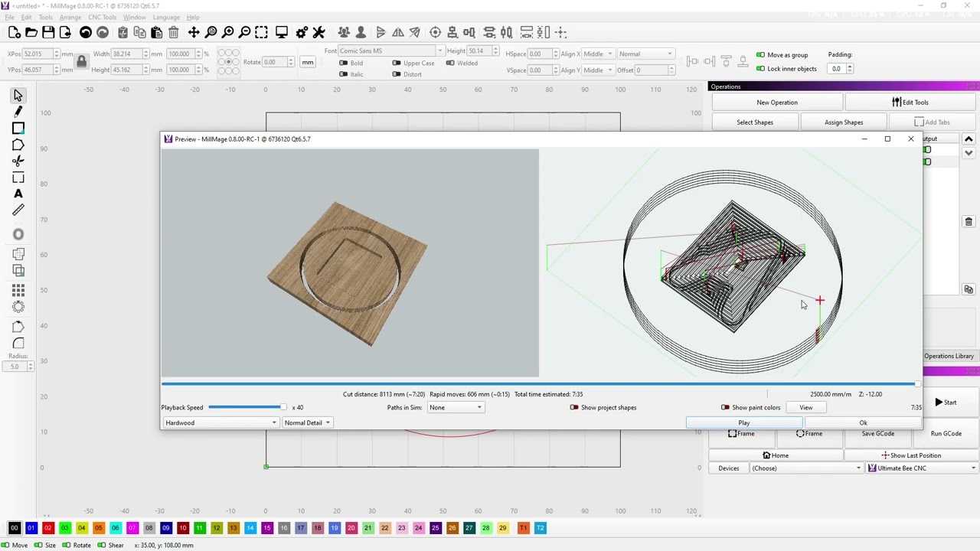The image size is (980, 551).
Task: Open a file with the folder icon
Action: (31, 32)
